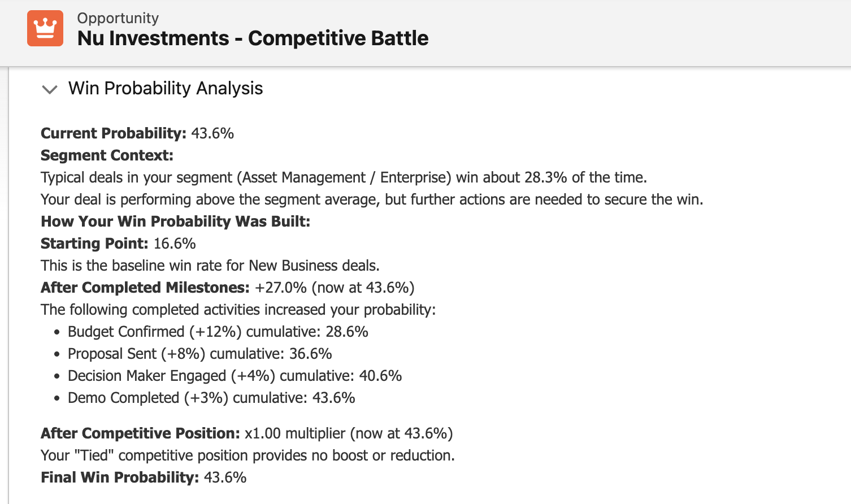Select the After Completed Milestones line
This screenshot has width=851, height=504.
pos(227,288)
